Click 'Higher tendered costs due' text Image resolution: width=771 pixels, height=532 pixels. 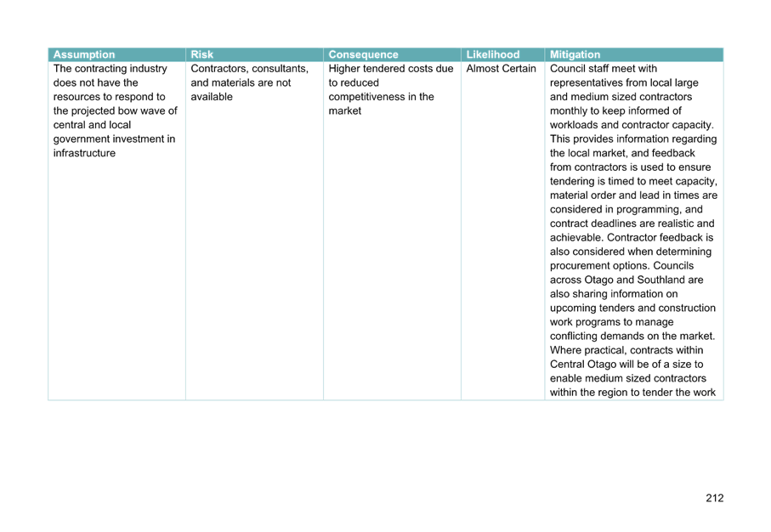click(x=391, y=69)
